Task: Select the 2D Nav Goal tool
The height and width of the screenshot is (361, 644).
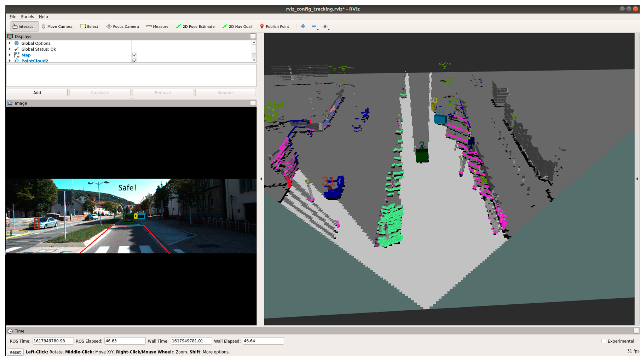Action: coord(237,27)
